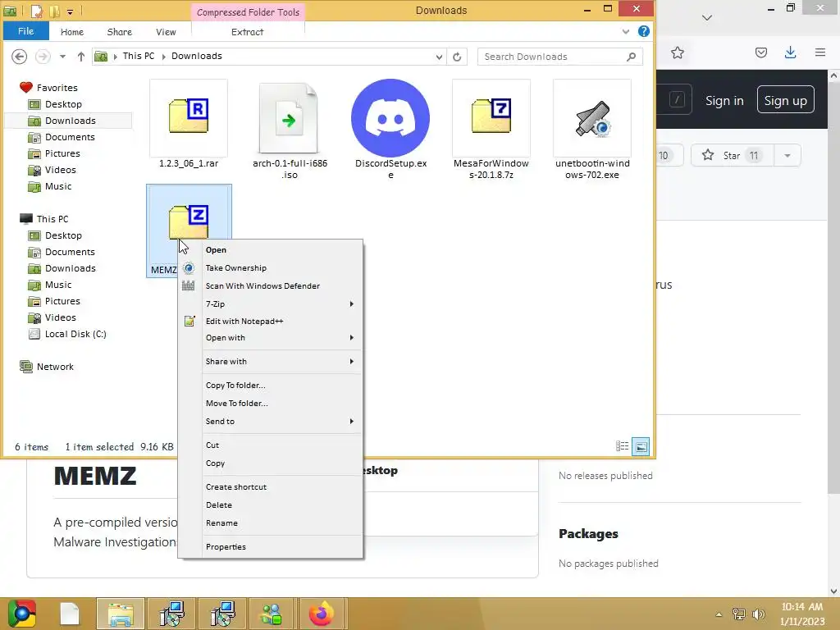Open Local Disk (C:) in navigation pane

(75, 334)
